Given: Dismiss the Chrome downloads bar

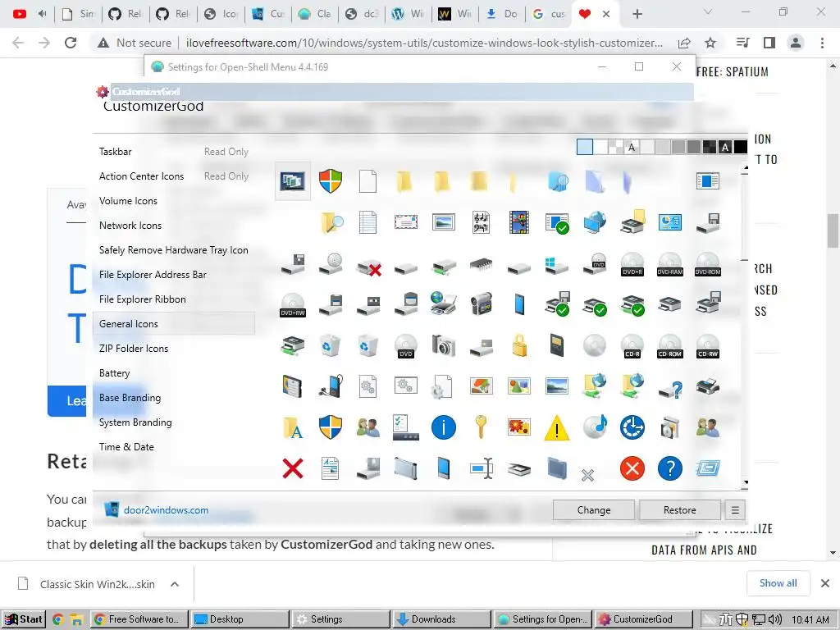Looking at the screenshot, I should [x=825, y=583].
